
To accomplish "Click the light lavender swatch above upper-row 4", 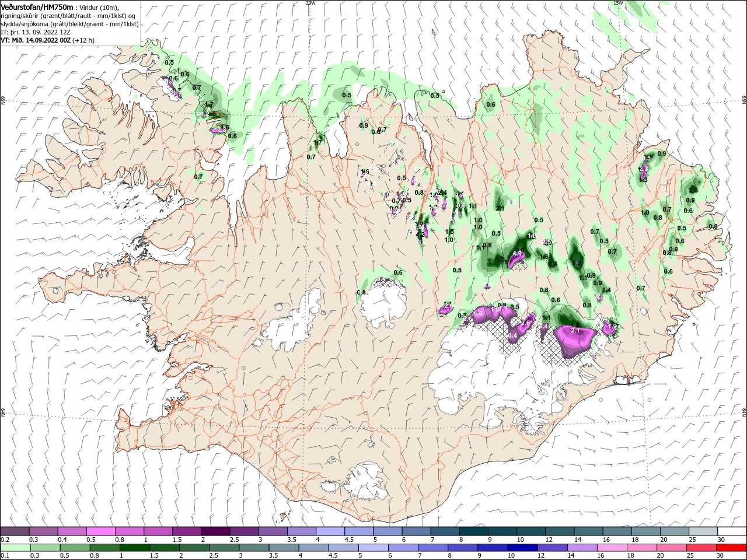I will (x=330, y=531).
